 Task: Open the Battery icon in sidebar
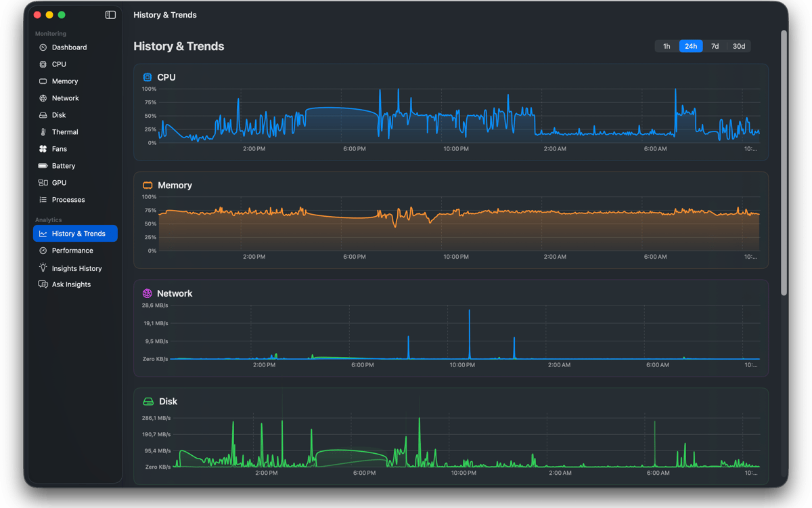click(43, 166)
